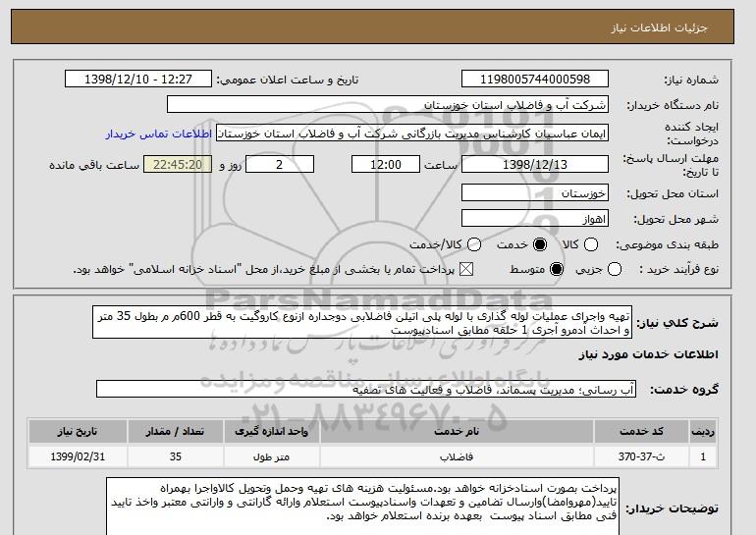Viewport: 756px width, 535px height.
Task: Choose the متوسط purchase type radio
Action: pyautogui.click(x=557, y=269)
